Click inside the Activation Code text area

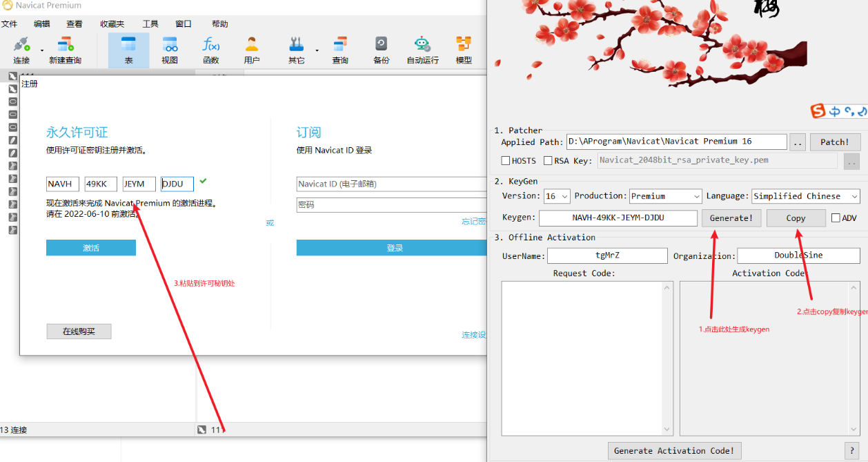click(x=765, y=358)
